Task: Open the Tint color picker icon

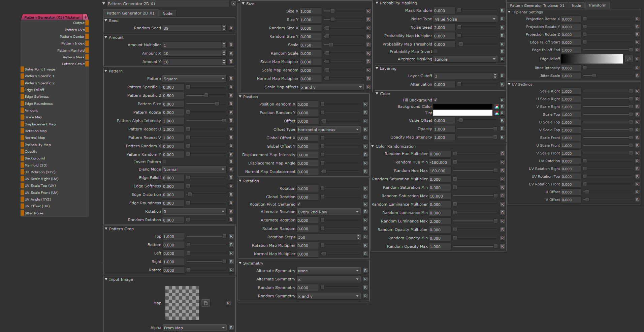Action: pyautogui.click(x=496, y=113)
